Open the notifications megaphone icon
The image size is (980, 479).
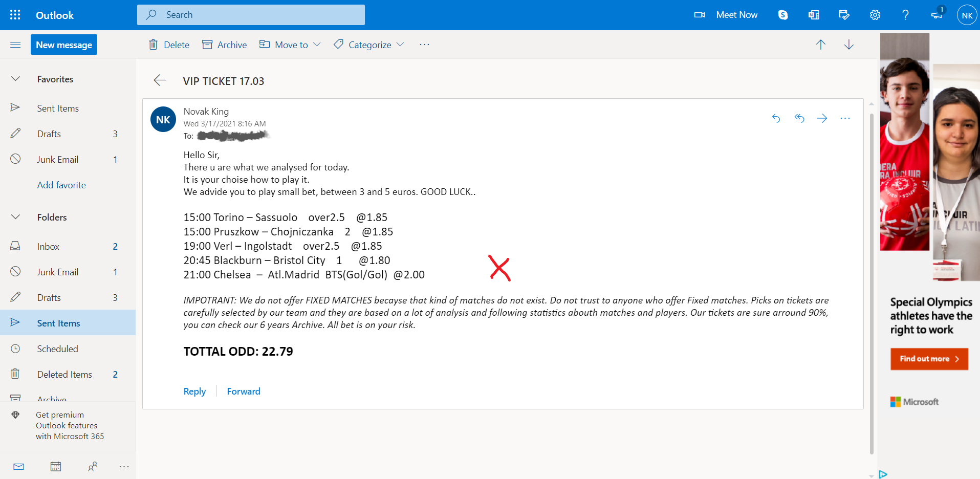(937, 15)
